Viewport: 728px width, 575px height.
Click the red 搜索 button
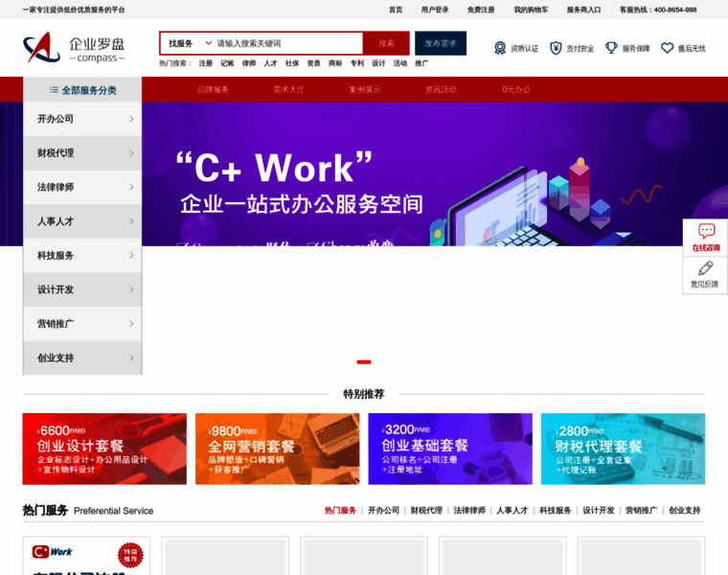point(386,43)
